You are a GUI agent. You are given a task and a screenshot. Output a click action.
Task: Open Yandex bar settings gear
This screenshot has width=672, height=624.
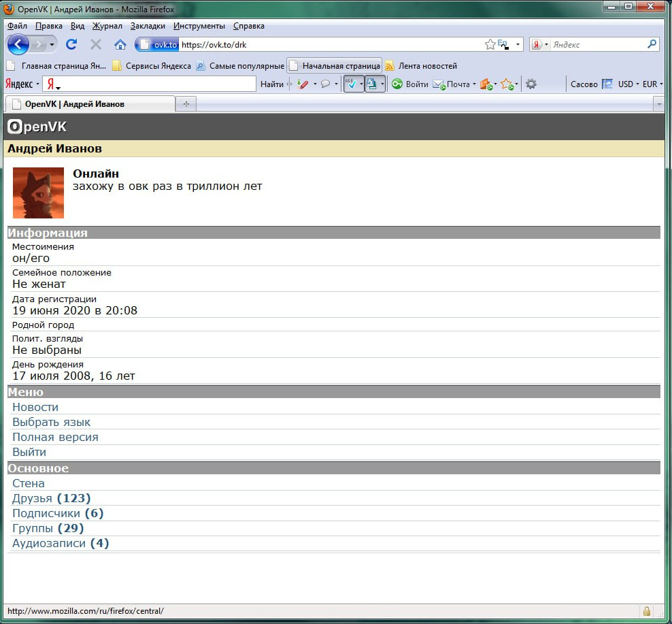click(531, 84)
